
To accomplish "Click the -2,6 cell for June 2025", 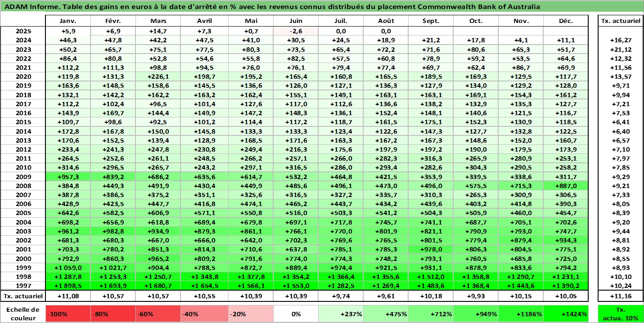I will [x=295, y=31].
